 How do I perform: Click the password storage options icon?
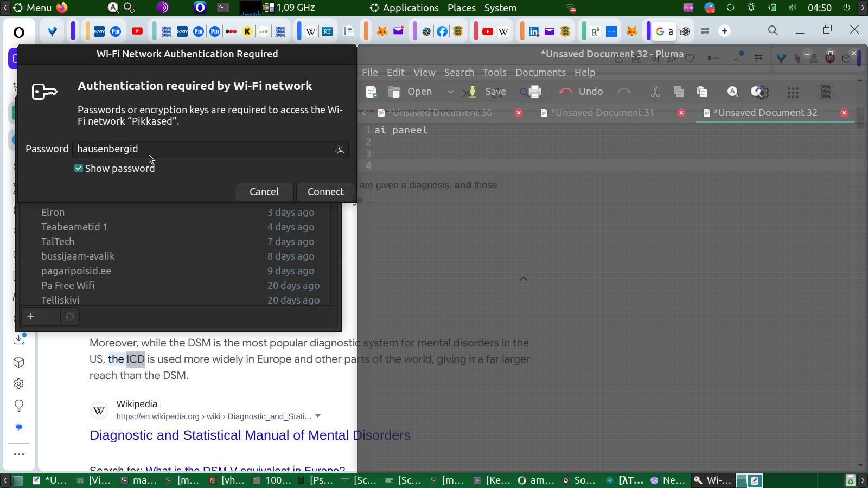coord(340,150)
